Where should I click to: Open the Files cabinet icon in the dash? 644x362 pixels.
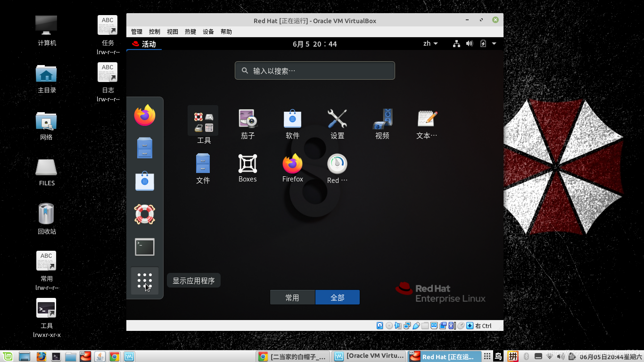click(145, 148)
